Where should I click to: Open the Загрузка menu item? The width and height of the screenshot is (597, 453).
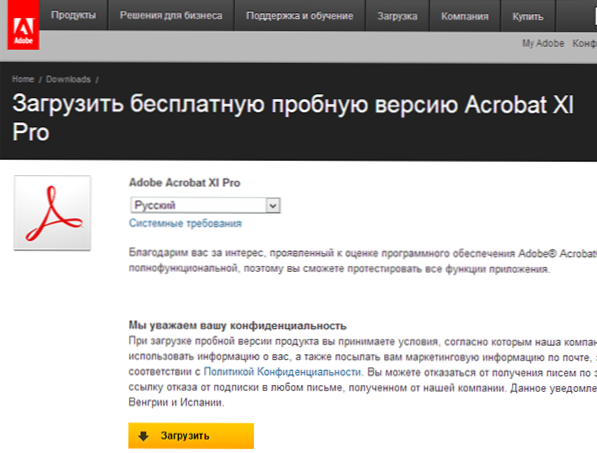(397, 16)
